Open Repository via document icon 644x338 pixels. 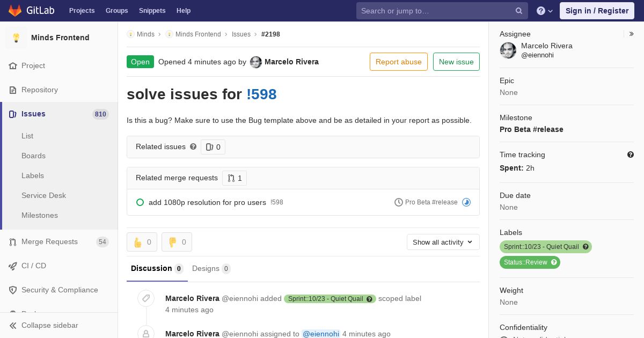click(13, 90)
